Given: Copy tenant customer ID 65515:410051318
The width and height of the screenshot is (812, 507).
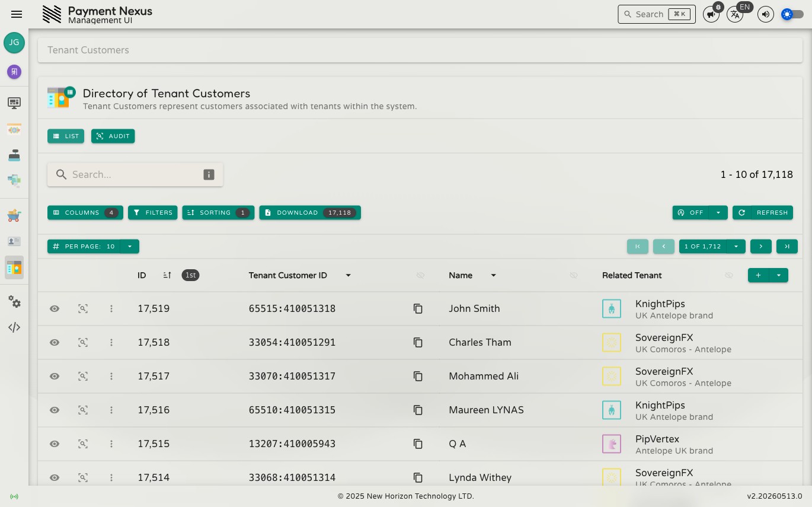Looking at the screenshot, I should (x=418, y=308).
